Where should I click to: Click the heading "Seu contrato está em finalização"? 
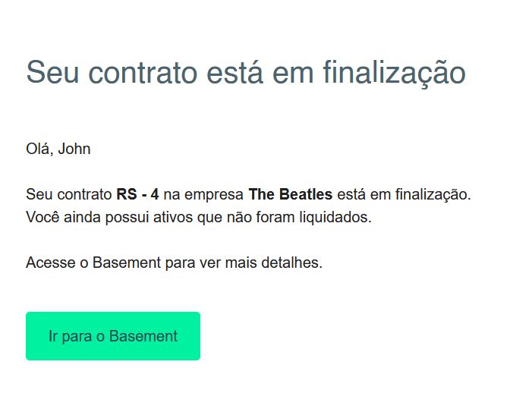point(245,73)
